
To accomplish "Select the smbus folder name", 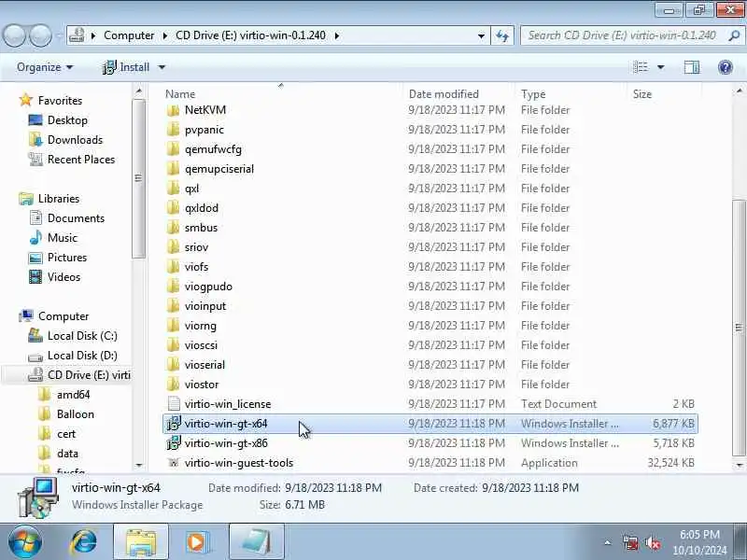I will [x=201, y=228].
